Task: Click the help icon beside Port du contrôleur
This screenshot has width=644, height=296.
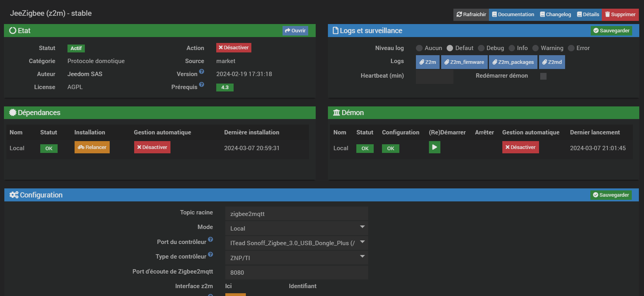Action: click(x=210, y=240)
